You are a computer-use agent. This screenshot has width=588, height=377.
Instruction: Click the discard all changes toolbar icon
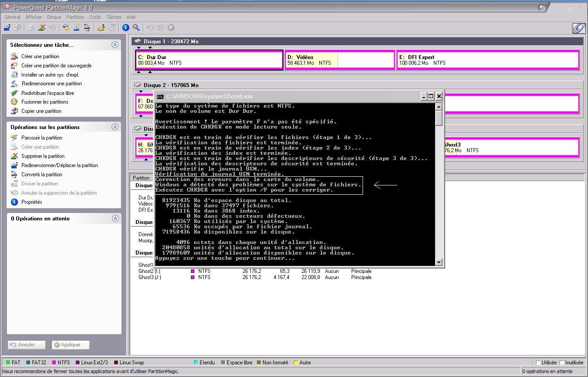pos(160,28)
